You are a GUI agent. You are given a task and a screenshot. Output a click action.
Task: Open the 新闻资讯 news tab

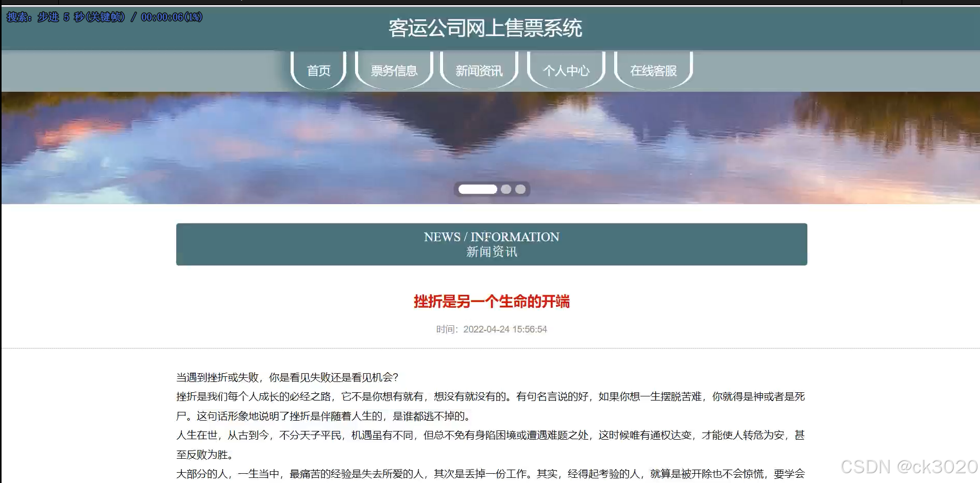pyautogui.click(x=479, y=71)
